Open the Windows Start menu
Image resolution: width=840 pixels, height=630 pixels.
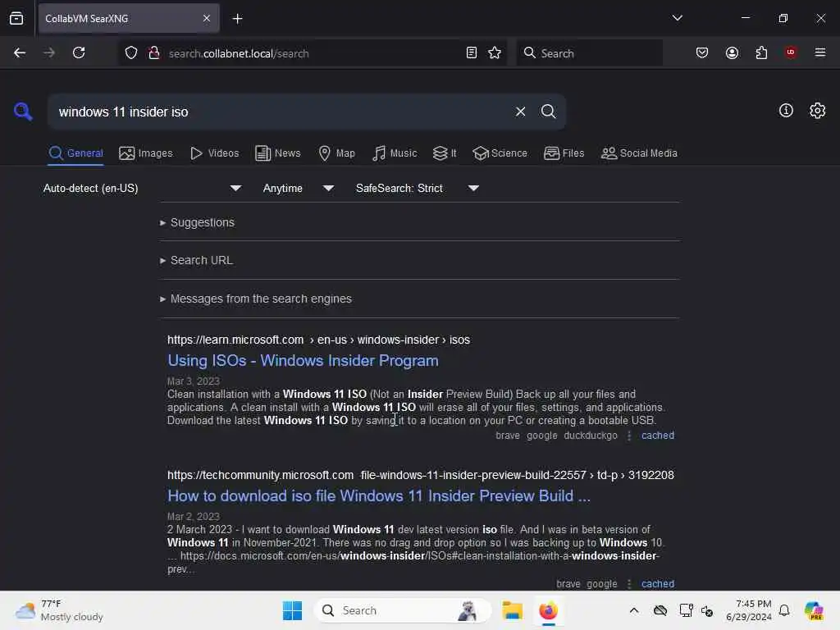[293, 610]
